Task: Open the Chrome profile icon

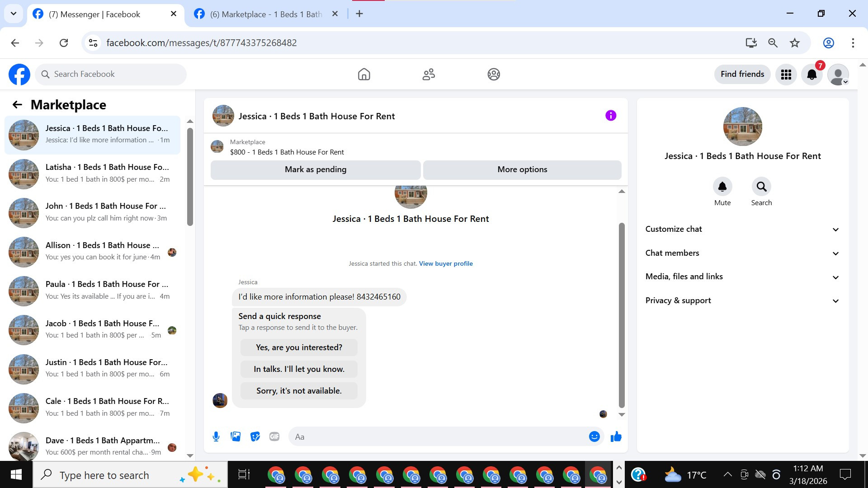Action: pyautogui.click(x=829, y=43)
